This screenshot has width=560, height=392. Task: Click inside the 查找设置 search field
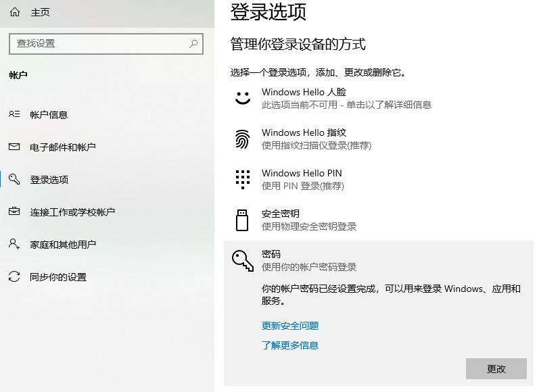coord(101,43)
